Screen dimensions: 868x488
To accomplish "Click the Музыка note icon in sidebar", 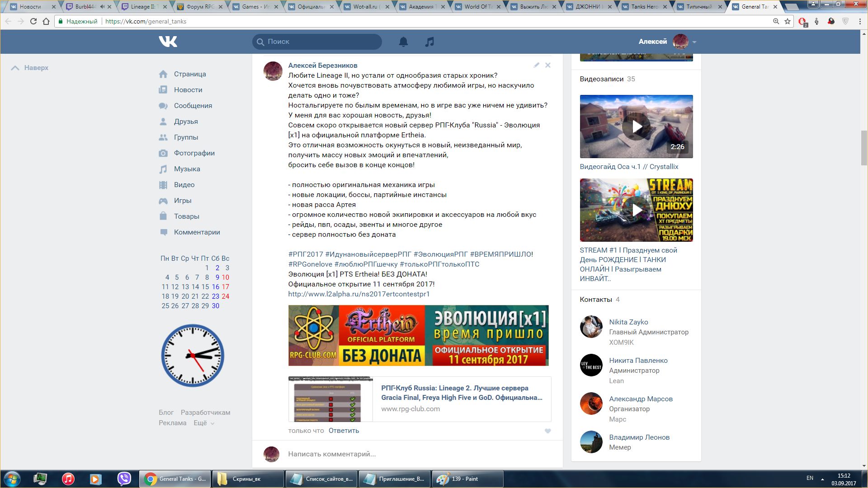I will point(163,169).
